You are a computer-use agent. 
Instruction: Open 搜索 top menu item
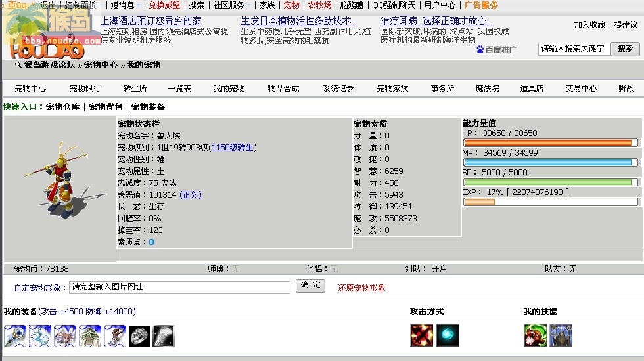coord(196,5)
